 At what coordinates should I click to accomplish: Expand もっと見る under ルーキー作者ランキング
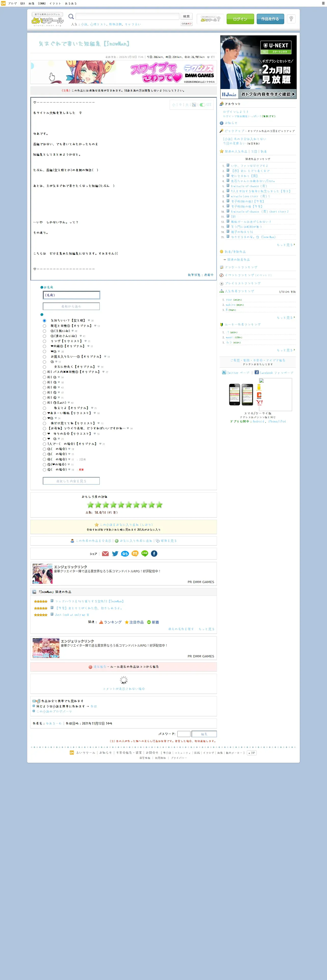click(x=285, y=350)
